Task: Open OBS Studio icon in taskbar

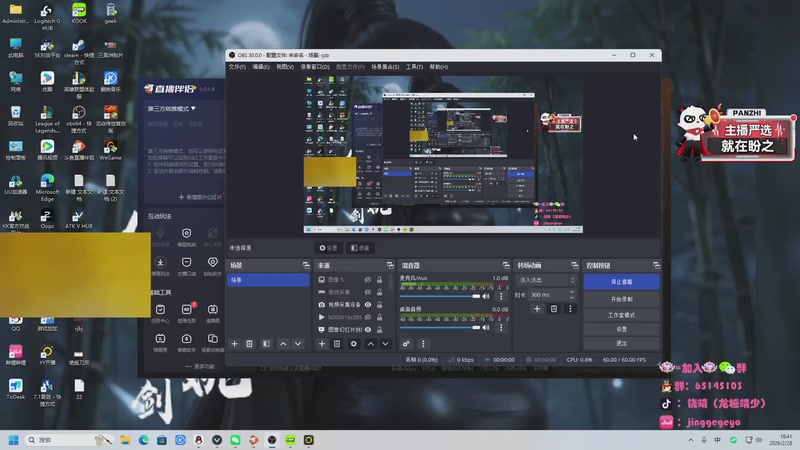Action: pyautogui.click(x=272, y=440)
